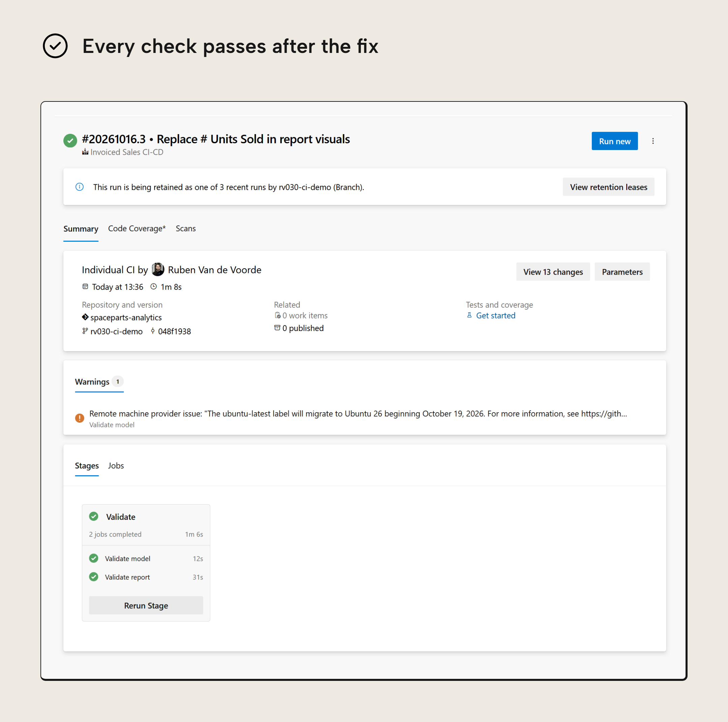Open the Validate stage name

(121, 517)
